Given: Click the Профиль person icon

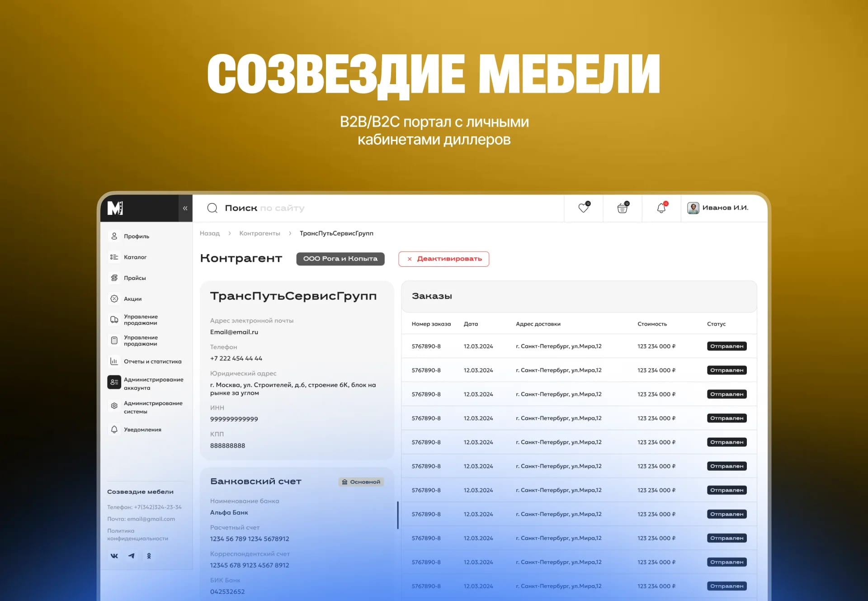Looking at the screenshot, I should click(x=114, y=236).
